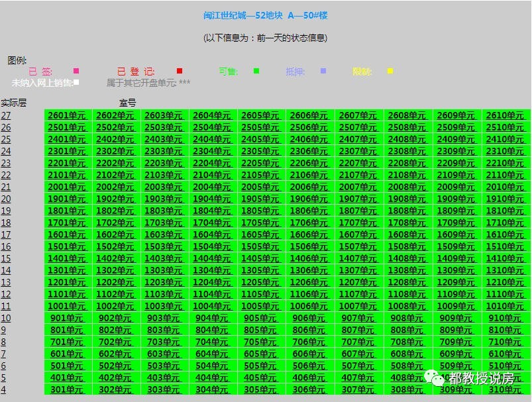This screenshot has width=532, height=402.
Task: Click the yellow 限制 legend swatch
Action: point(390,70)
